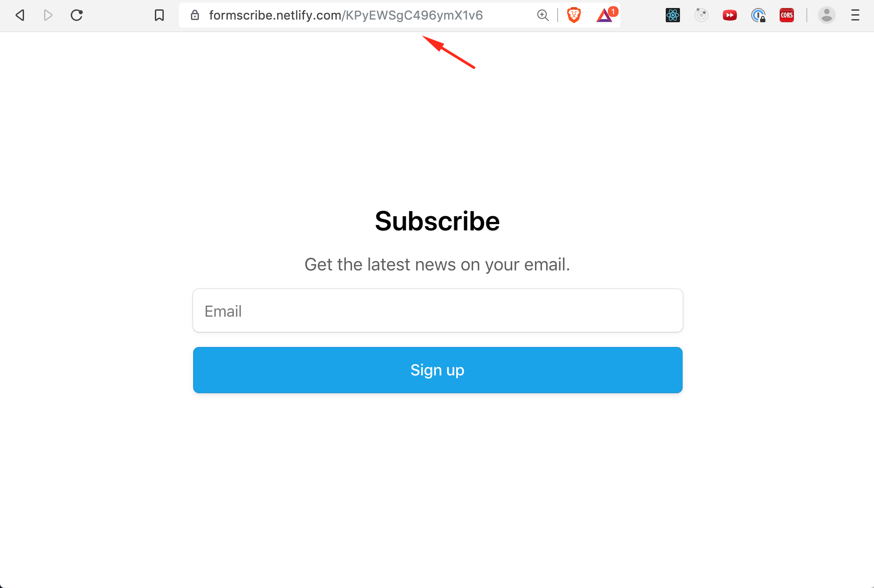Screen dimensions: 874x588
Task: Open the red fast-forward extension icon
Action: 730,16
